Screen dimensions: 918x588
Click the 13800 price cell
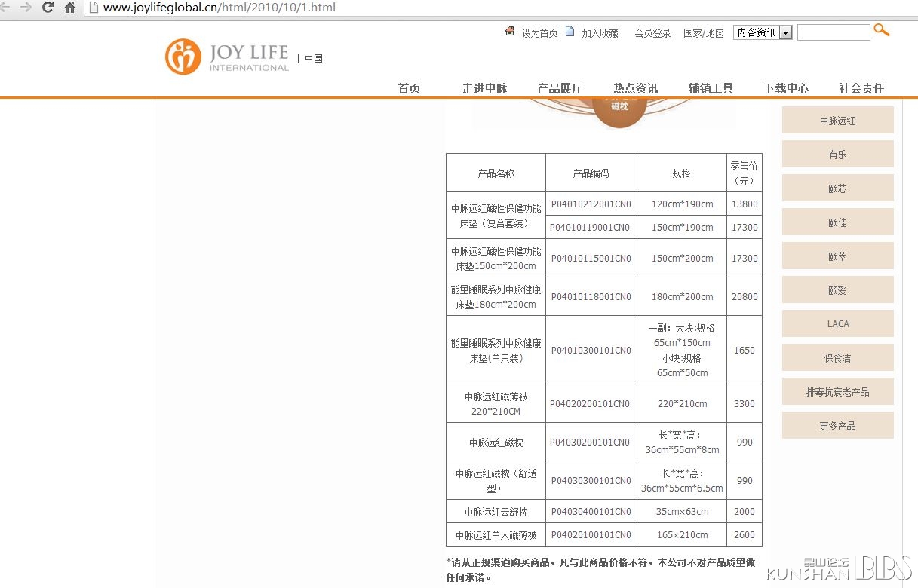pos(745,204)
